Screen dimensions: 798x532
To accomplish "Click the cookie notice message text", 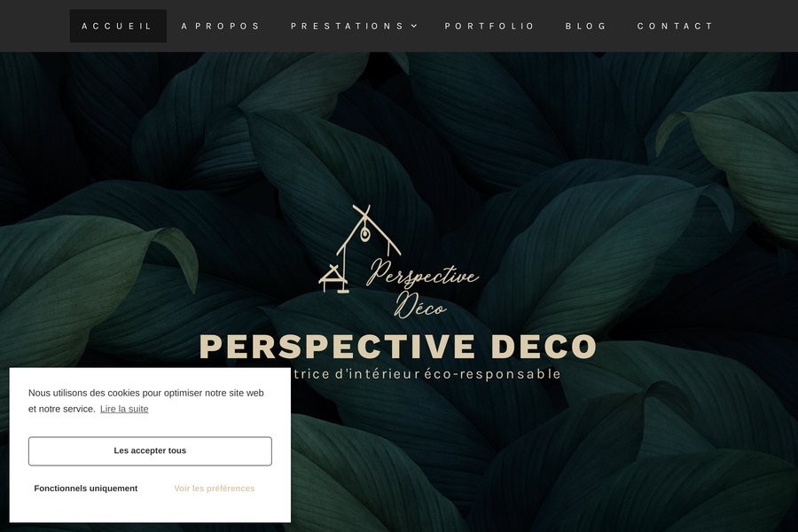I will [146, 401].
